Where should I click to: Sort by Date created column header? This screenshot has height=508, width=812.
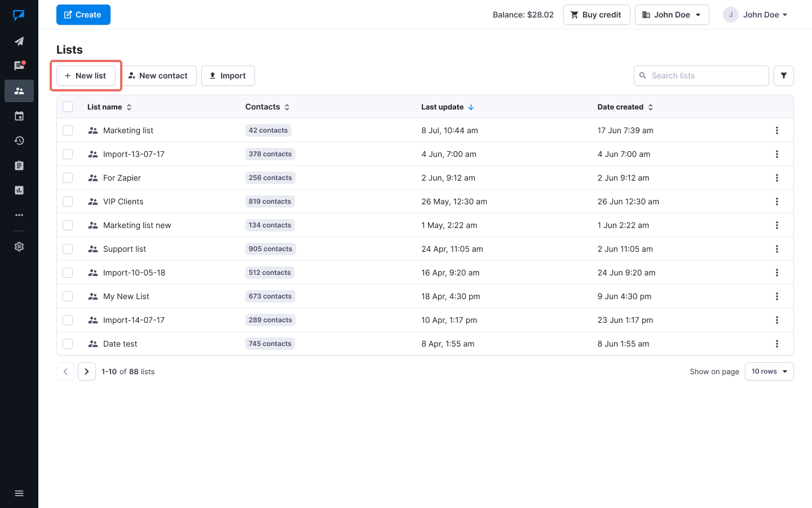[625, 107]
